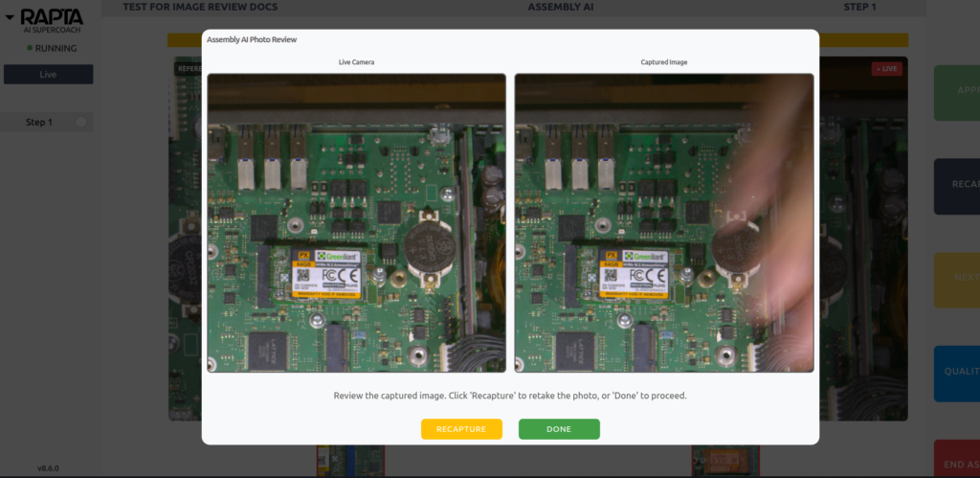Image resolution: width=980 pixels, height=478 pixels.
Task: Click the red LIVE badge
Action: 886,69
